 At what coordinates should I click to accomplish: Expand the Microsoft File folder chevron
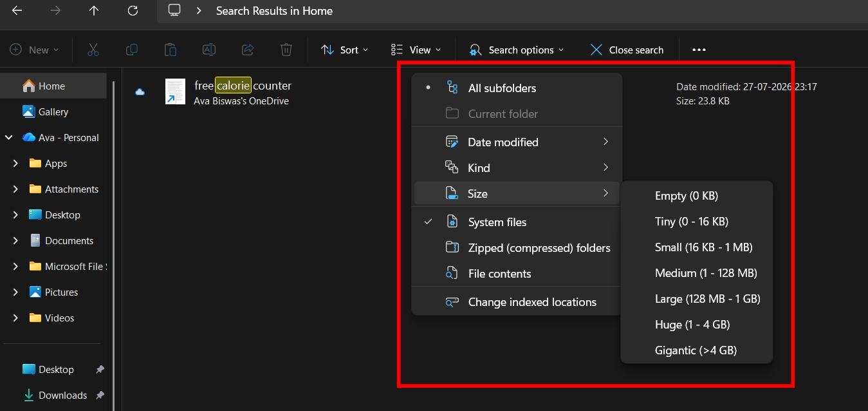[x=15, y=267]
